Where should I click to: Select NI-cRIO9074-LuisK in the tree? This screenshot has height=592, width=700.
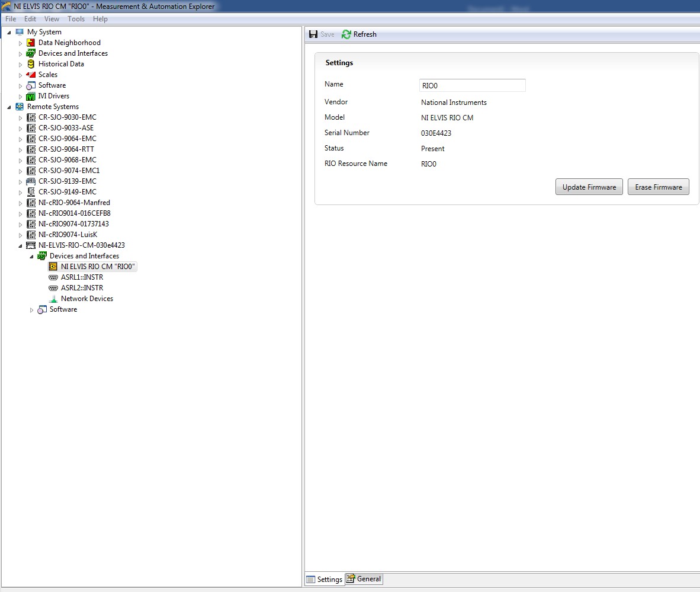[x=68, y=235]
